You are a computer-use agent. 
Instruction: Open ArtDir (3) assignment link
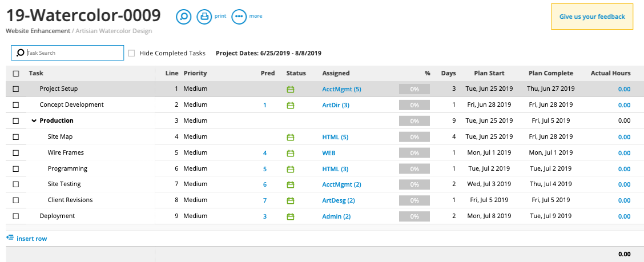[336, 105]
